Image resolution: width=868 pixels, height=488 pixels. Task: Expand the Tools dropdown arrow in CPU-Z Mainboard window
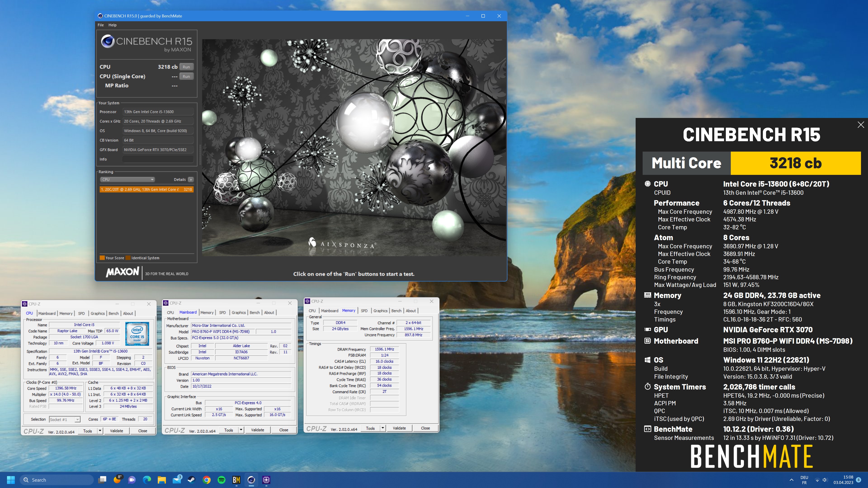(241, 430)
